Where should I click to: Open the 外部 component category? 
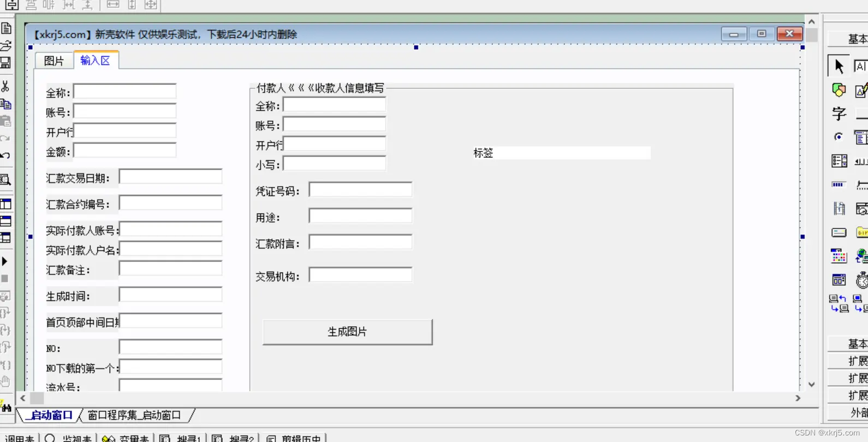848,412
